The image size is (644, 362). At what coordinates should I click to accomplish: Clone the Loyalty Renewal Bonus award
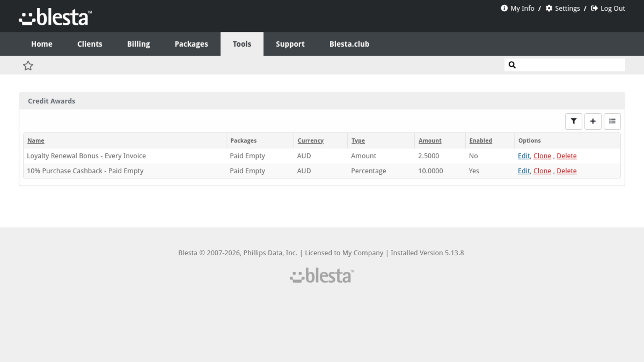[x=542, y=156]
